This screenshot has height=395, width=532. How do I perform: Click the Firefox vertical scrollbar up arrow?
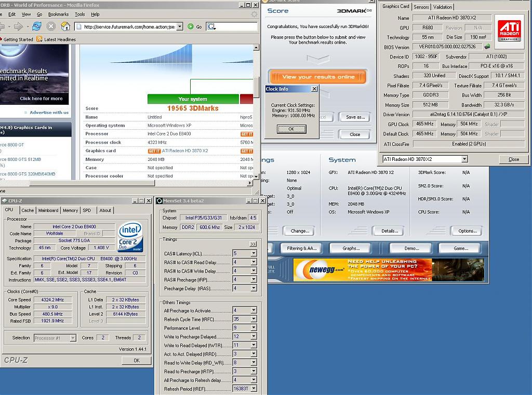point(257,48)
